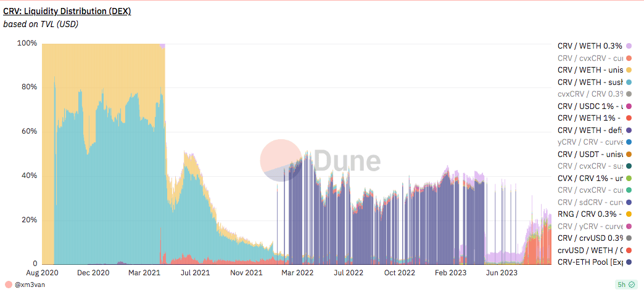Viewport: 644px width, 295px height.
Task: Click the author avatar icon beside @xm3van
Action: click(8, 285)
